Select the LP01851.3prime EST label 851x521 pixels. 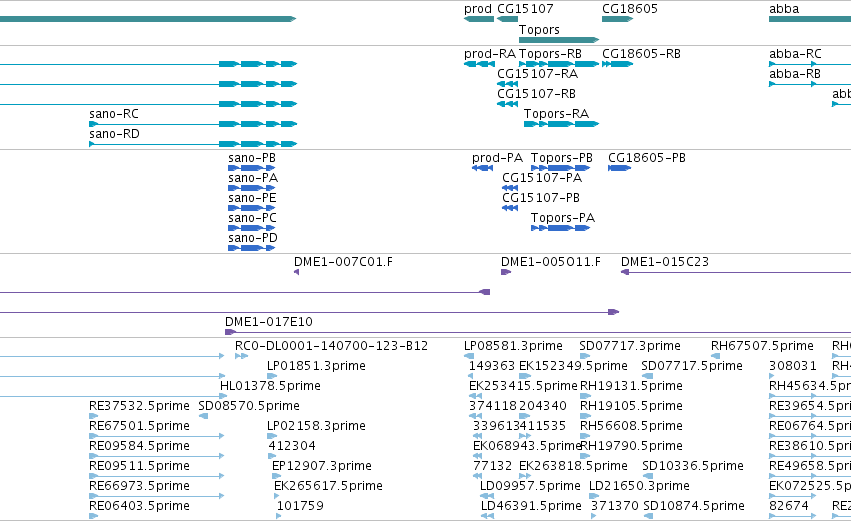pyautogui.click(x=316, y=367)
